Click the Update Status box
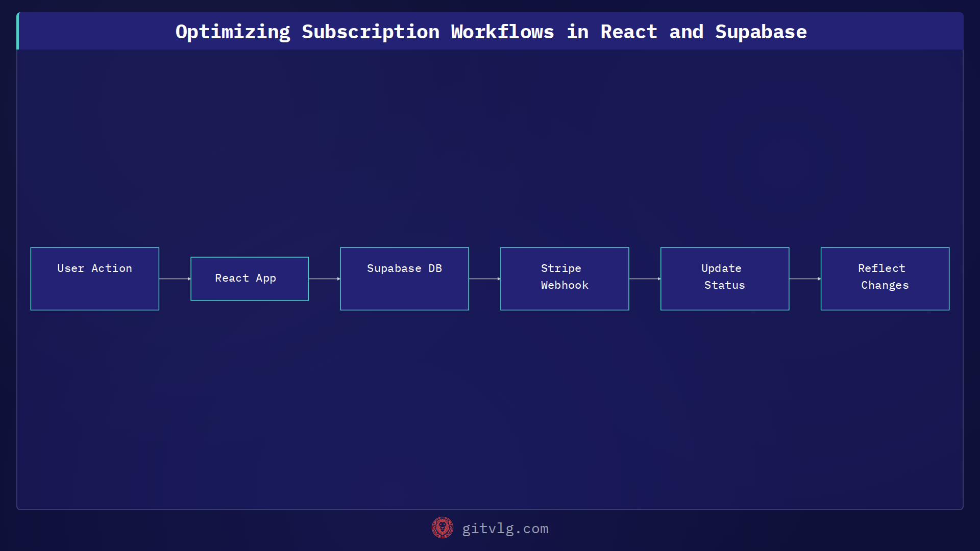The width and height of the screenshot is (980, 551). click(x=725, y=279)
